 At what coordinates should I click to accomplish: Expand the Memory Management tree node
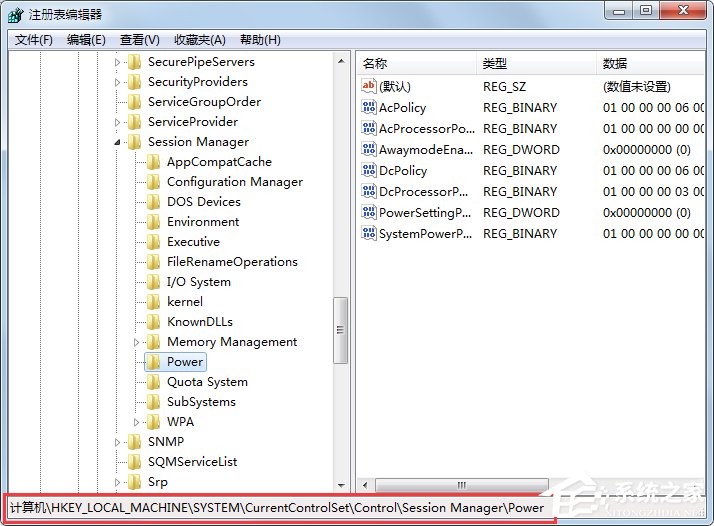coord(136,342)
